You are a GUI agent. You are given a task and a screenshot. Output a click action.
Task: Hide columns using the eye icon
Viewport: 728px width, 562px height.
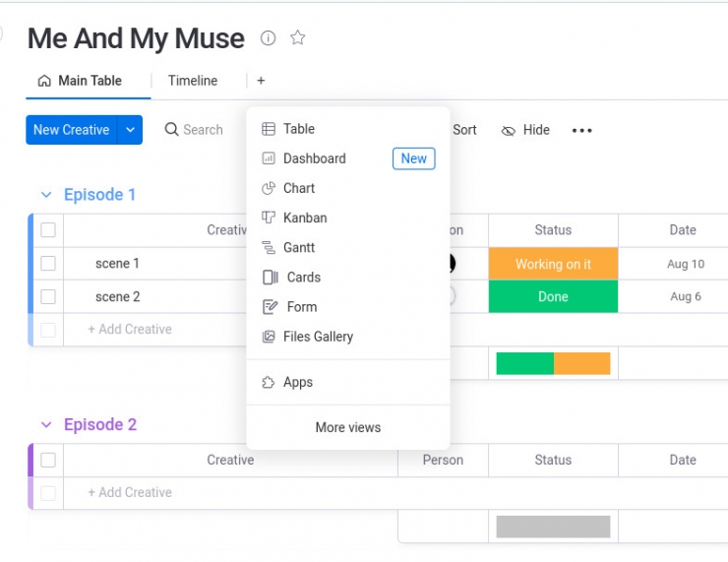[509, 130]
